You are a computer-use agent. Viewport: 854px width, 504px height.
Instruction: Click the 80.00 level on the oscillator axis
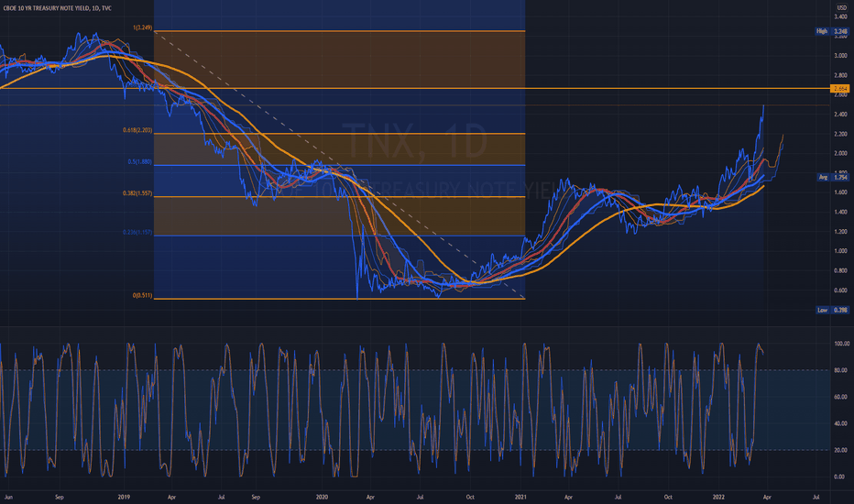[x=841, y=370]
